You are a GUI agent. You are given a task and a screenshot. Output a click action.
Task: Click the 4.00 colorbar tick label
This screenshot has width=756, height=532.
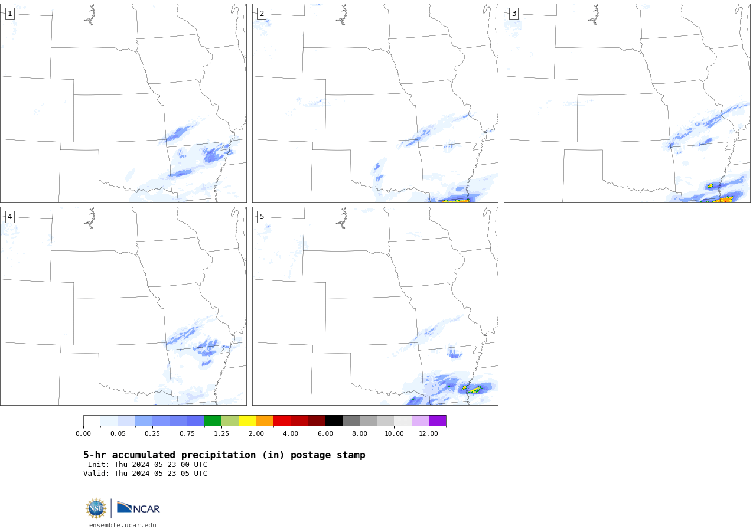click(291, 433)
